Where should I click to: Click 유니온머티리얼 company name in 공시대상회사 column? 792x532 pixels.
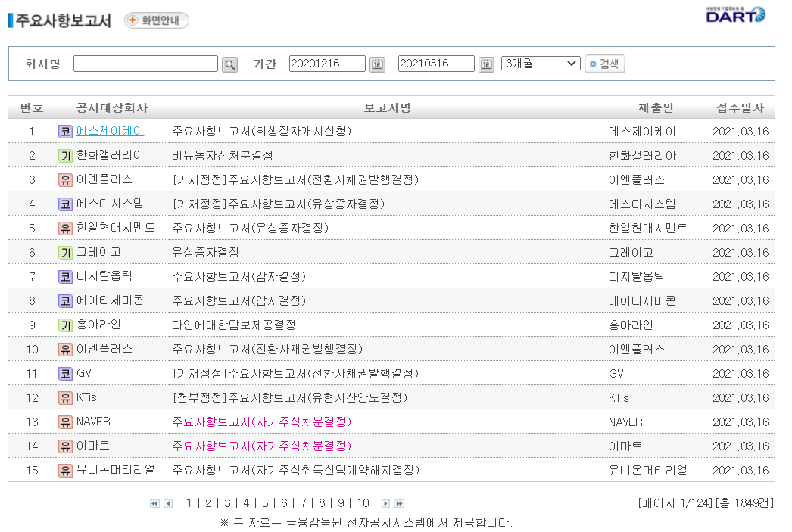tap(116, 471)
